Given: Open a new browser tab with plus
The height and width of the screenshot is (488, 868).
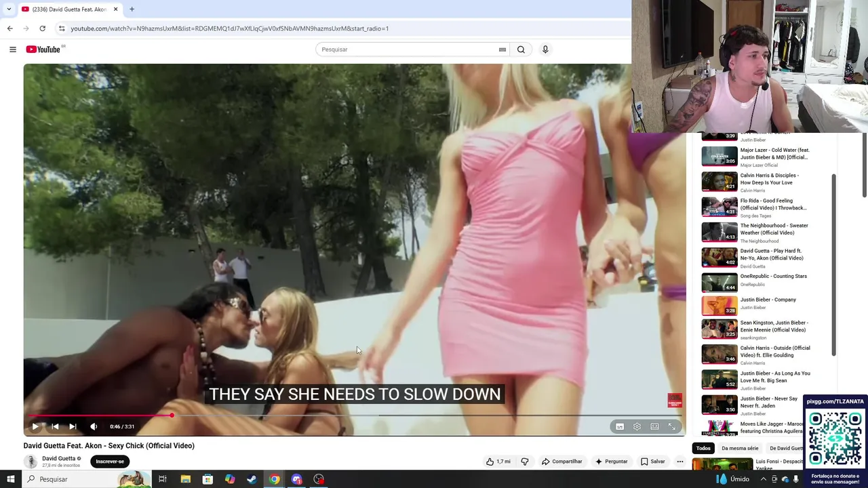Looking at the screenshot, I should click(132, 9).
